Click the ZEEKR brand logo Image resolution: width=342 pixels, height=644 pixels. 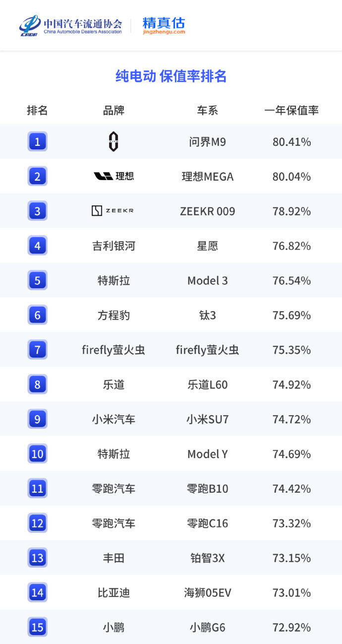pyautogui.click(x=113, y=211)
